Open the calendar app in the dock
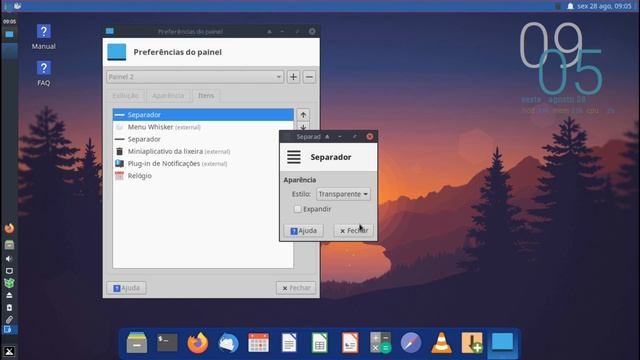640x360 pixels. [x=258, y=342]
